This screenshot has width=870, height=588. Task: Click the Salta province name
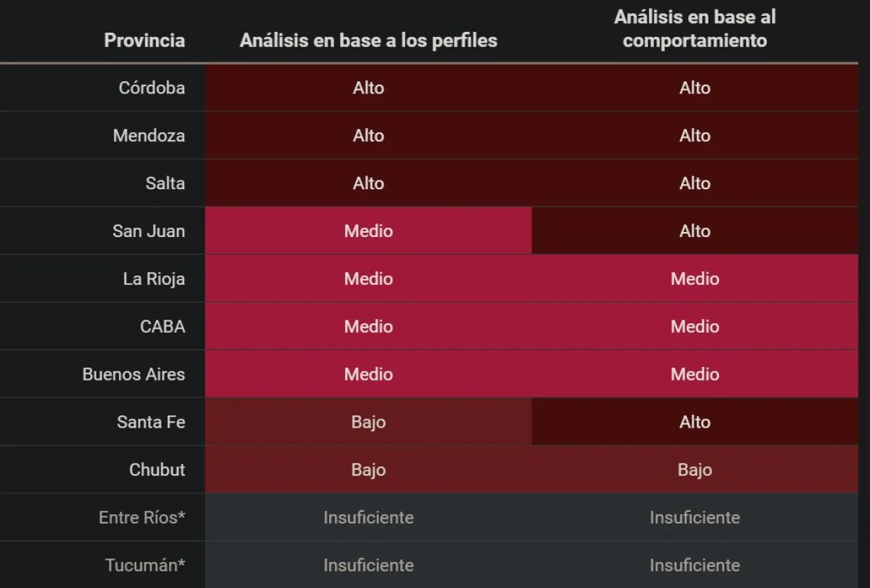coord(165,183)
